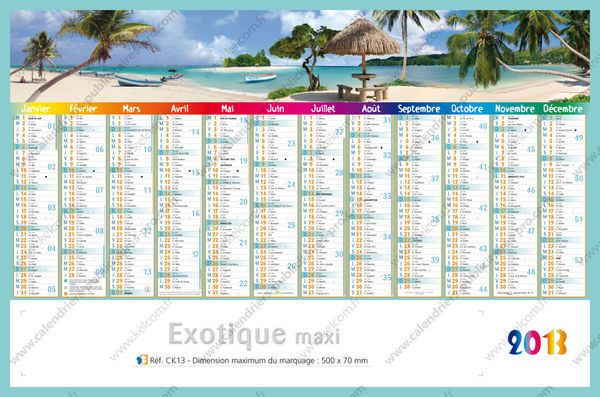Click week number 36 in Septembre
This screenshot has width=600, height=397.
tap(435, 138)
